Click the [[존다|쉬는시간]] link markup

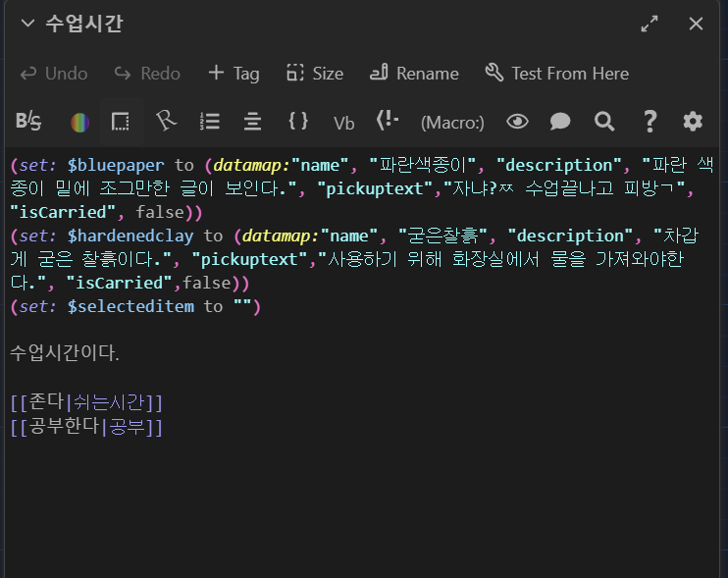click(x=86, y=402)
